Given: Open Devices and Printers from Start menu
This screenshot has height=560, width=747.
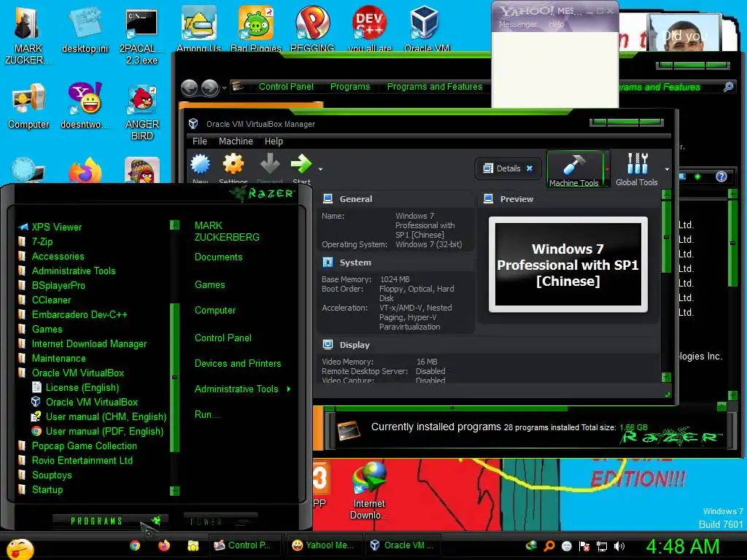Looking at the screenshot, I should [x=238, y=363].
